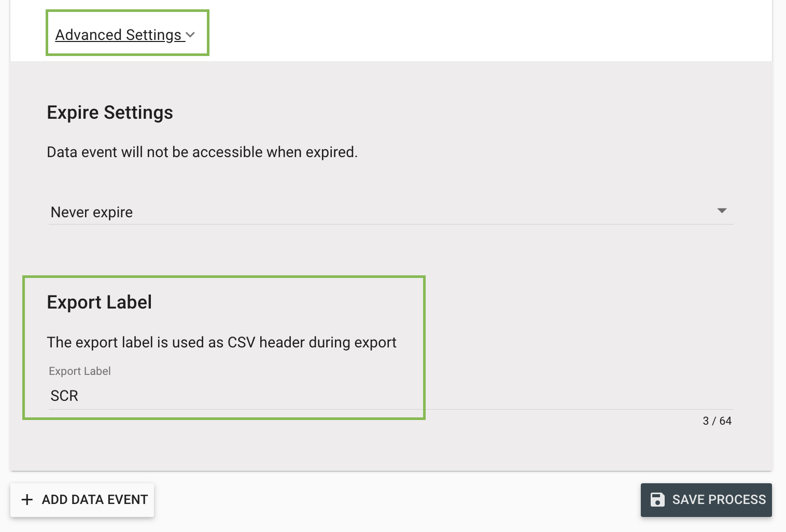
Task: Click the plus icon before ADD DATA EVENT
Action: (x=26, y=499)
